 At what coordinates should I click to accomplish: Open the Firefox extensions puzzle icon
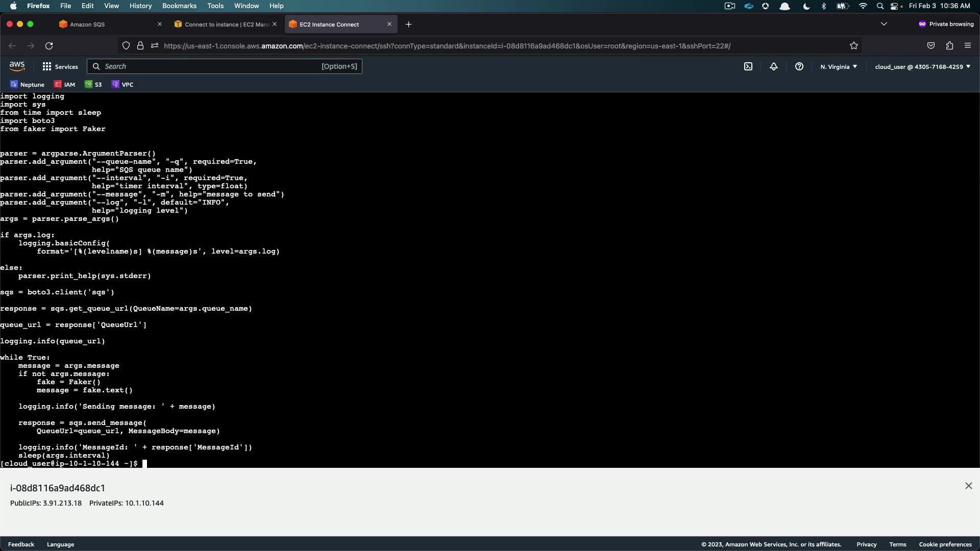click(949, 46)
